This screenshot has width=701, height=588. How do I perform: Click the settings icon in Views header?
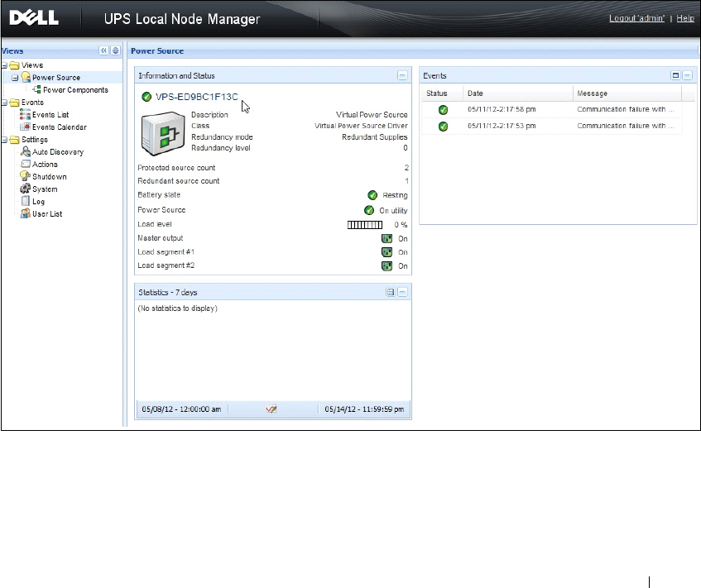pyautogui.click(x=115, y=50)
